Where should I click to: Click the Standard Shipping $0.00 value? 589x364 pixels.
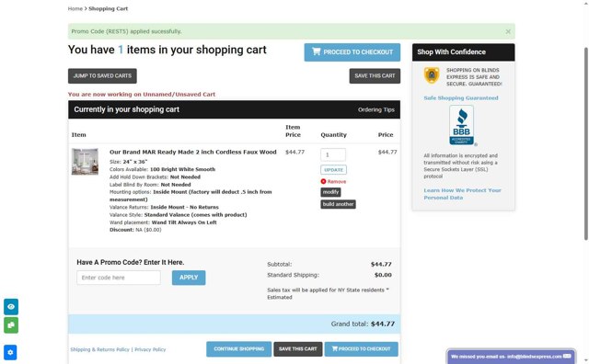pyautogui.click(x=383, y=275)
